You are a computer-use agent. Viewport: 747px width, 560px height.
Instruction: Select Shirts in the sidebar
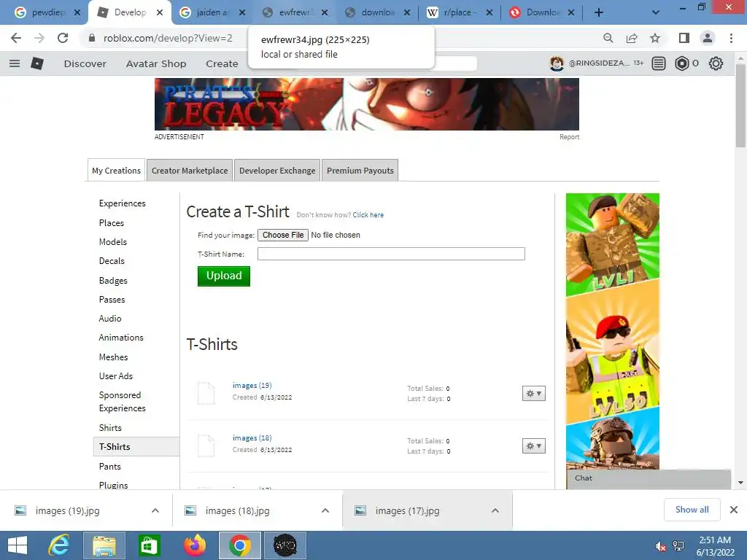110,427
